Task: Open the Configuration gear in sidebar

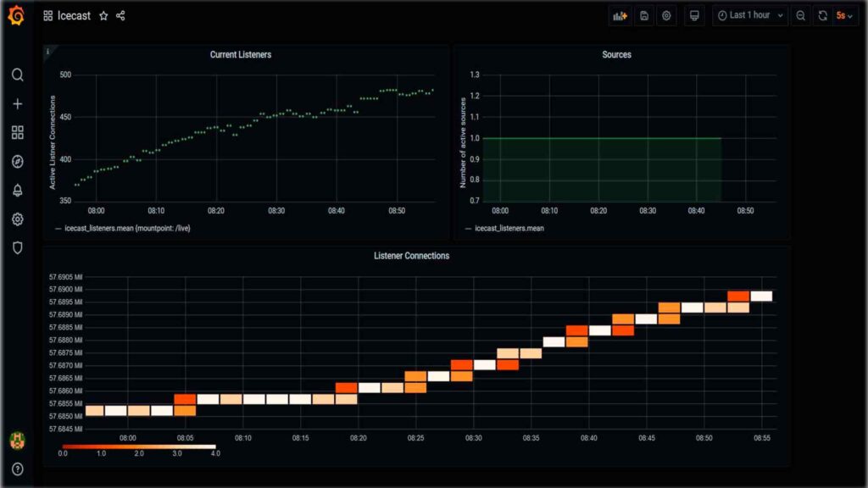Action: tap(17, 219)
